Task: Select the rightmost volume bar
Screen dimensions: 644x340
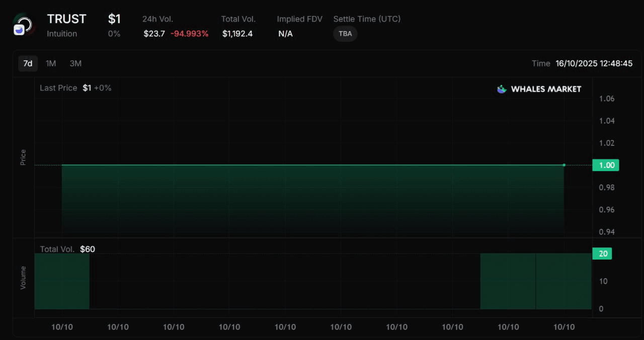Action: click(x=563, y=281)
